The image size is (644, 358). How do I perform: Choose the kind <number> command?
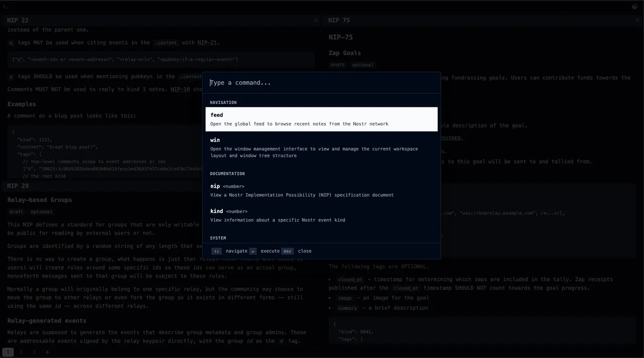[321, 216]
